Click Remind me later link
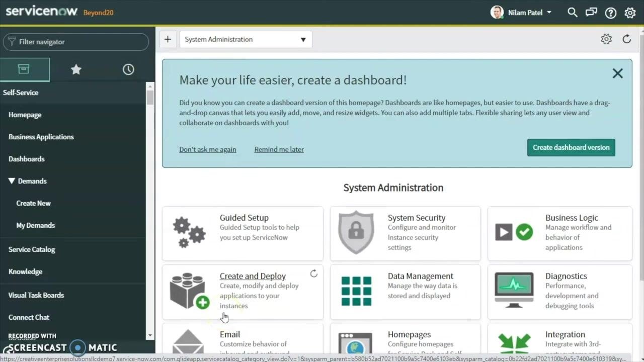The width and height of the screenshot is (644, 362). 279,149
